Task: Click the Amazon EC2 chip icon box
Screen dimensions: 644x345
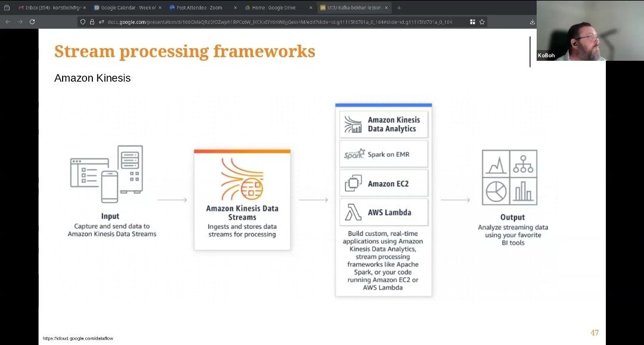Action: tap(383, 184)
